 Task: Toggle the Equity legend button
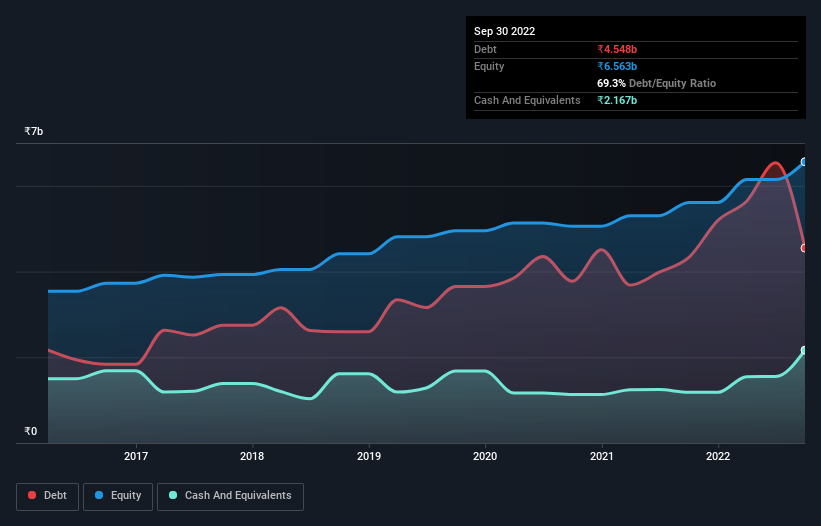coord(118,496)
